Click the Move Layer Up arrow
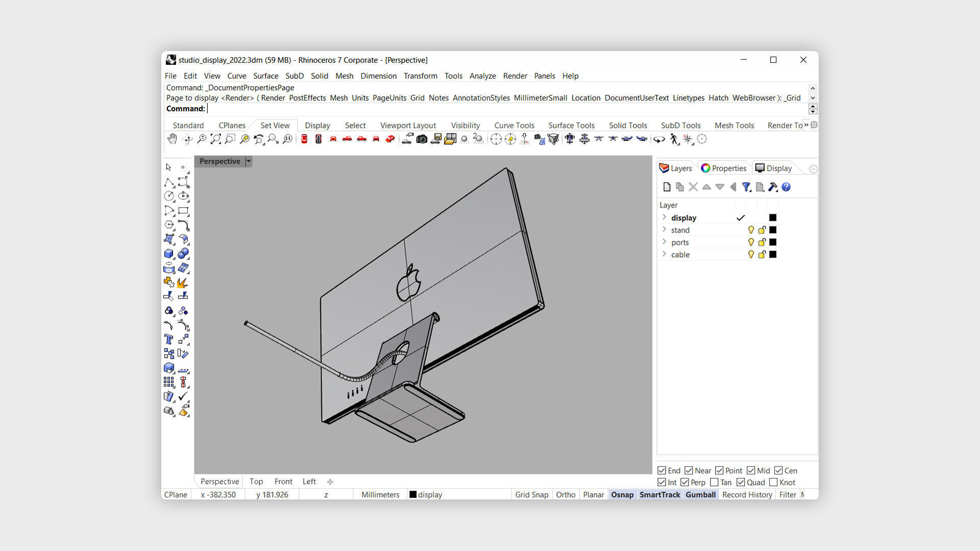This screenshot has height=551, width=980. (x=706, y=187)
